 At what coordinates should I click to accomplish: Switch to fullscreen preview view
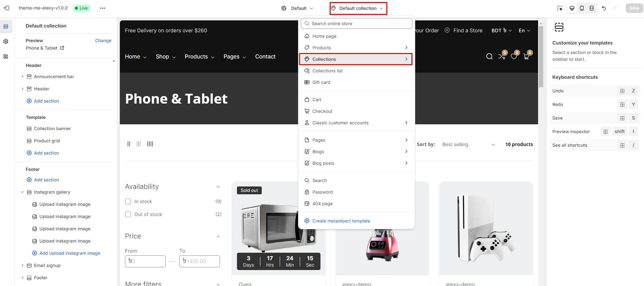(x=592, y=8)
